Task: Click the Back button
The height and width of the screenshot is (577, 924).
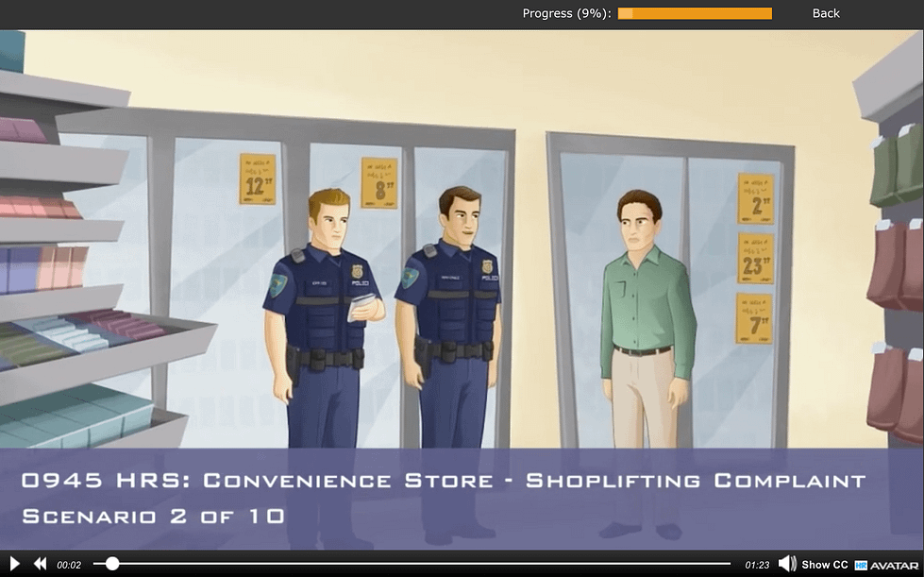Action: click(x=826, y=13)
